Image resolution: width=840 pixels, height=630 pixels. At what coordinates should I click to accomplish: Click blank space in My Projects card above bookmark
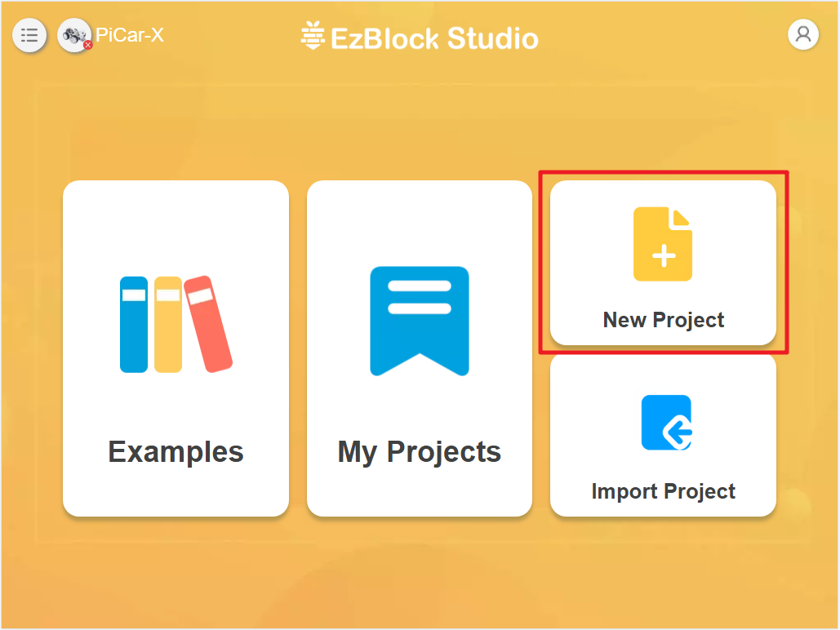click(420, 222)
